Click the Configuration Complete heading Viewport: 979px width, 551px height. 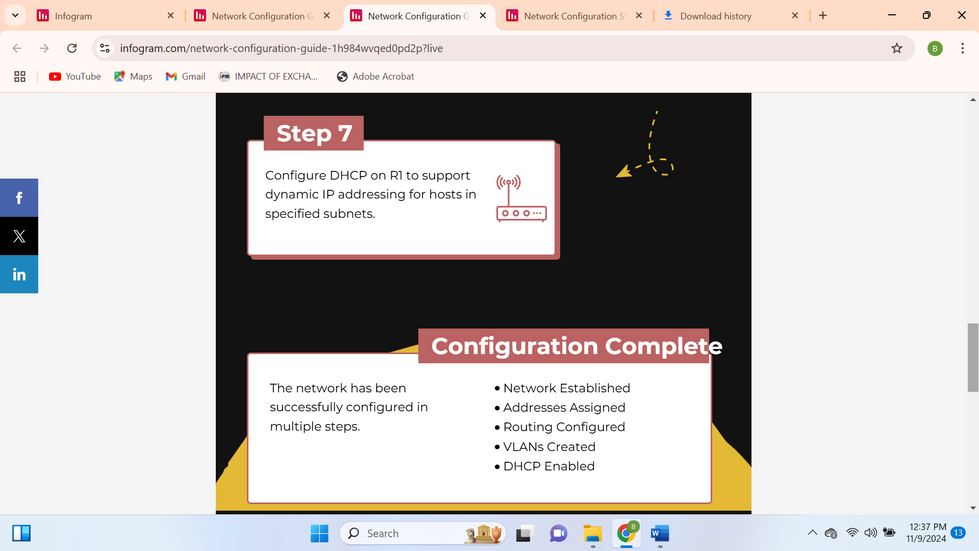pyautogui.click(x=576, y=346)
